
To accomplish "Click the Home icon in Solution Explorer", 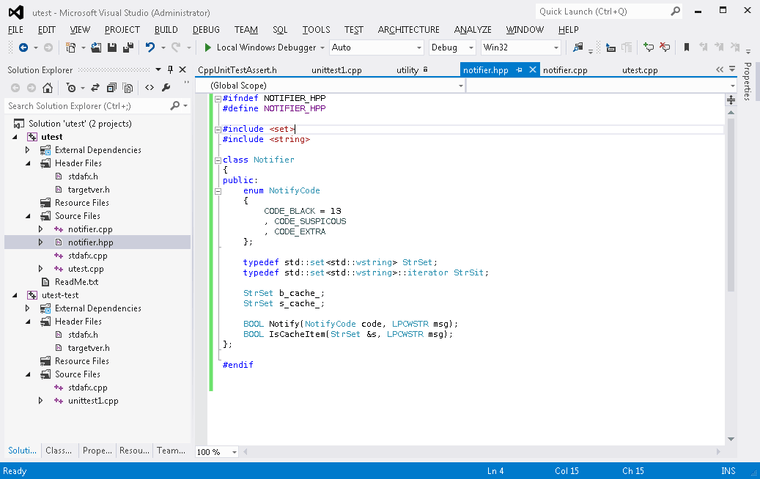I will coord(49,87).
